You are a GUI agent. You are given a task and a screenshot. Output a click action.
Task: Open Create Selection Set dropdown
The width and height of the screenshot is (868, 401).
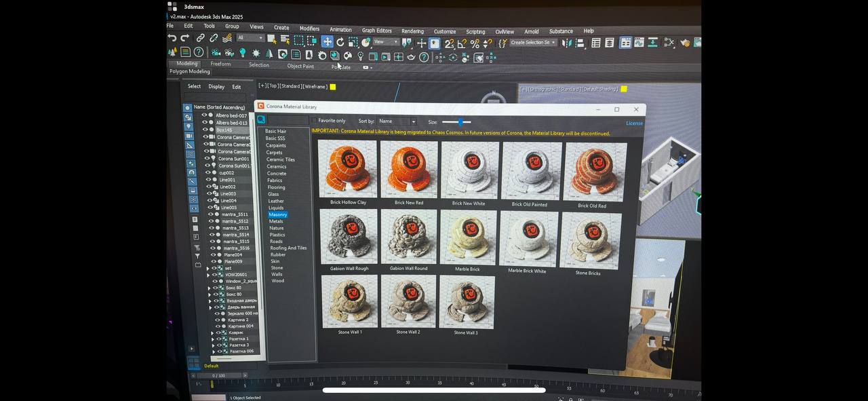click(533, 43)
